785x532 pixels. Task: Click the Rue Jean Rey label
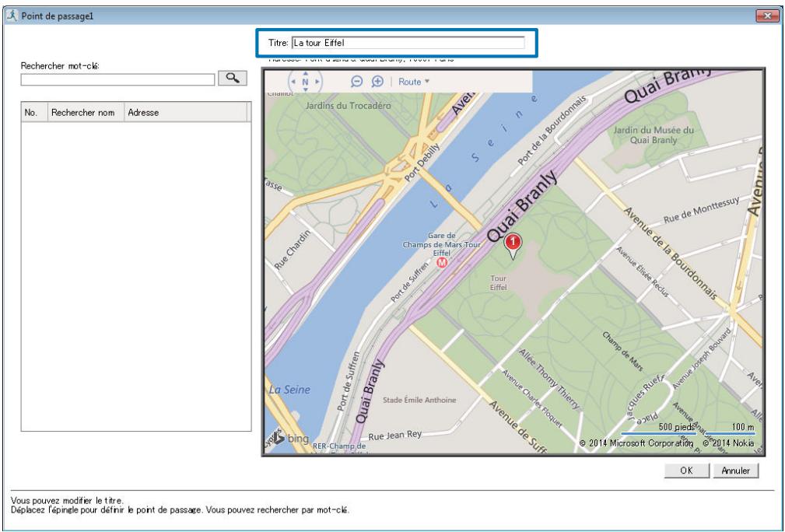coord(395,436)
